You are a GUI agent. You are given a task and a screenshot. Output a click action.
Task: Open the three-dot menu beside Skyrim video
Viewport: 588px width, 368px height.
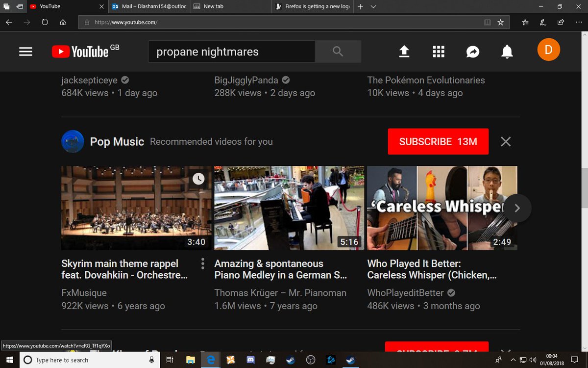pyautogui.click(x=202, y=263)
